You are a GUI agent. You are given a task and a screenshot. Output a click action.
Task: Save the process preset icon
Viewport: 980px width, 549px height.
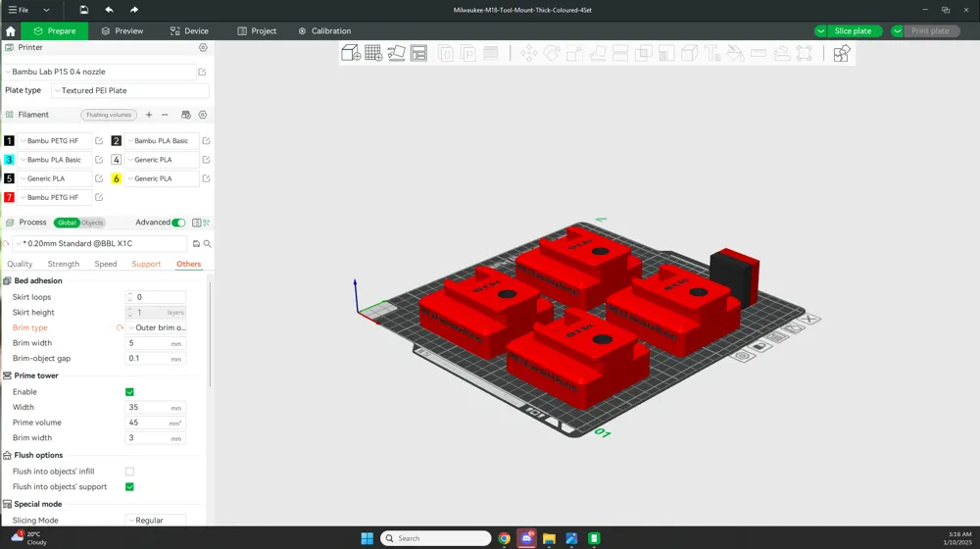(x=196, y=244)
